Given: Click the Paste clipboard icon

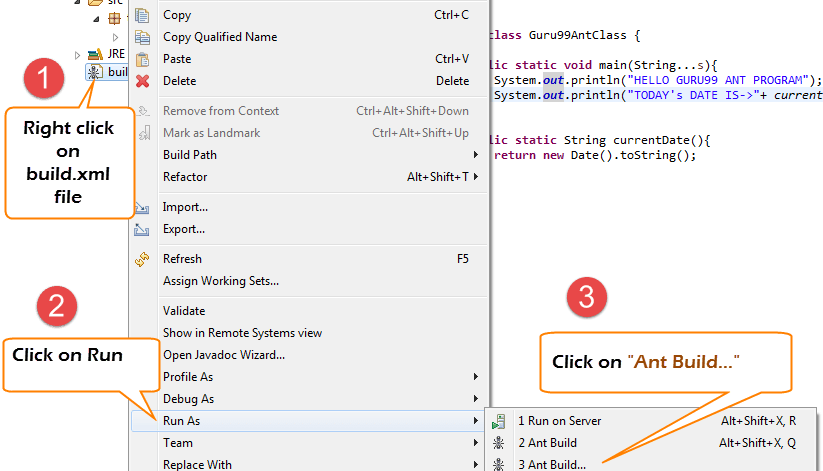Looking at the screenshot, I should pos(142,59).
